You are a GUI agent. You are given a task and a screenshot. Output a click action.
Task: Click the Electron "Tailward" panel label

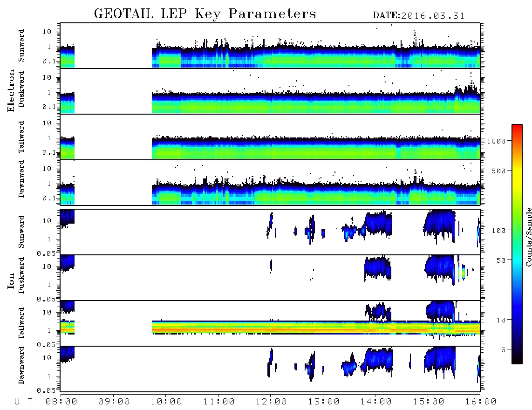coord(21,137)
